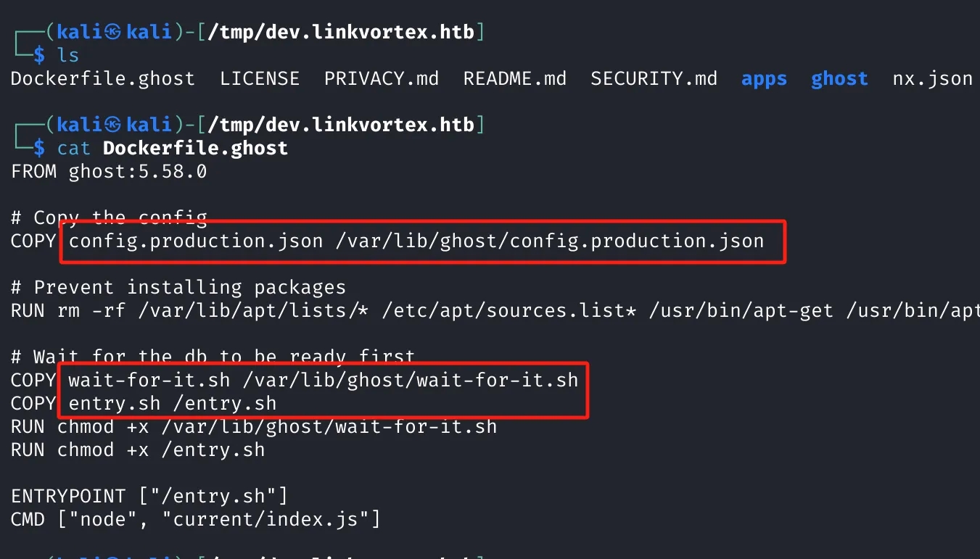
Task: Click the blue apps directory name
Action: pos(765,79)
